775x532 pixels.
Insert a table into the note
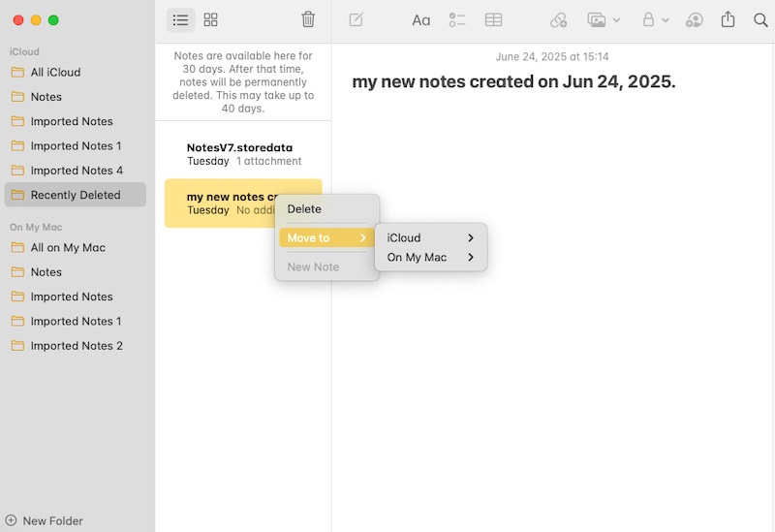tap(493, 20)
